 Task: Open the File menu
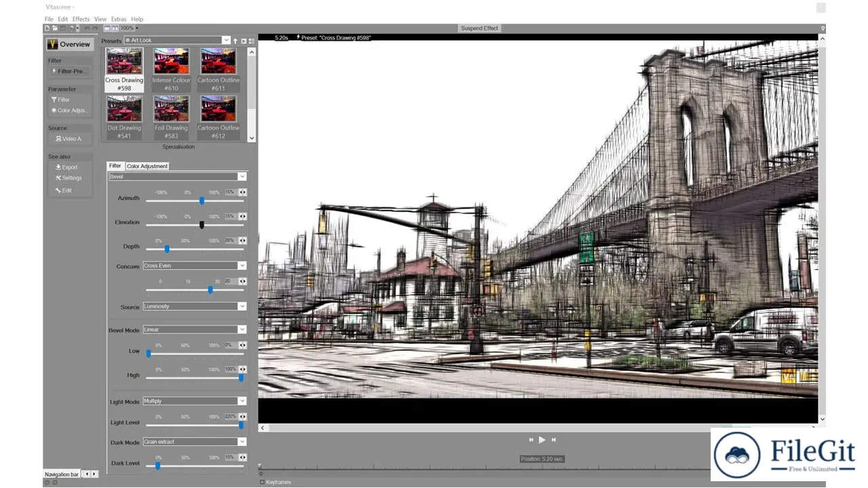[49, 19]
